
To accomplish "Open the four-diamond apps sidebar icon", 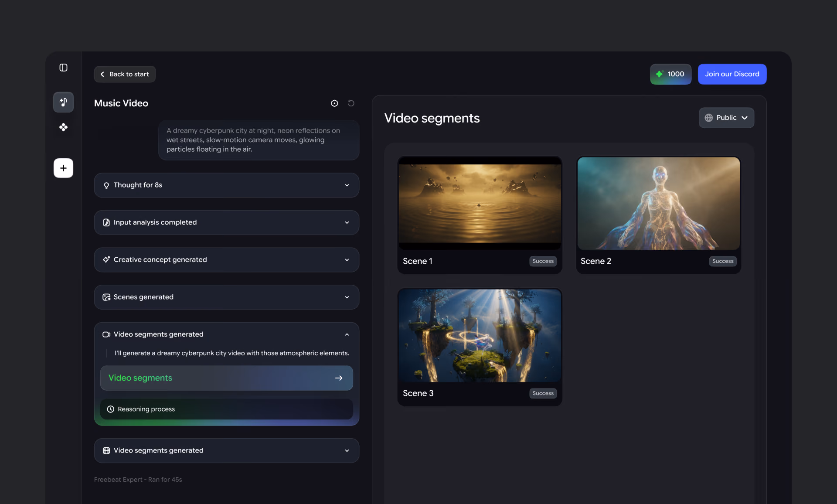I will (x=63, y=127).
